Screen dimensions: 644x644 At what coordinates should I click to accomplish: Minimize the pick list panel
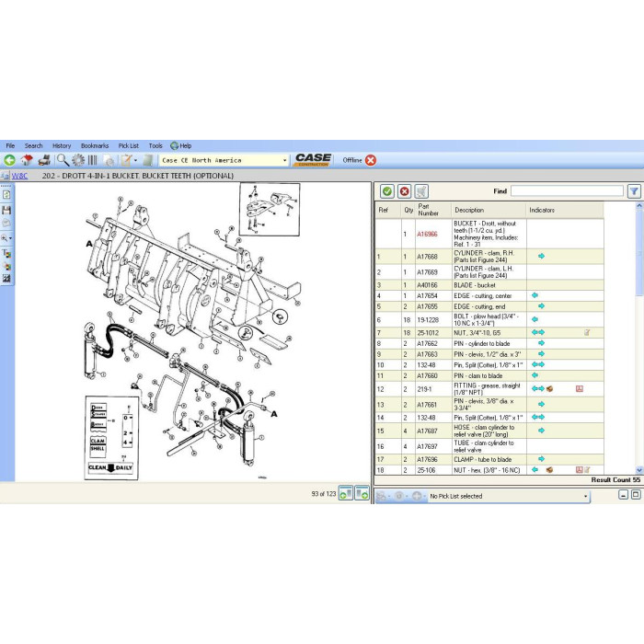623,495
